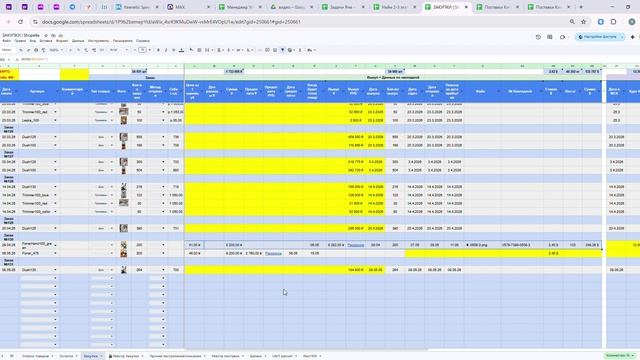The height and width of the screenshot is (360, 640).
Task: Format the selection as currency
Action: (x=70, y=50)
